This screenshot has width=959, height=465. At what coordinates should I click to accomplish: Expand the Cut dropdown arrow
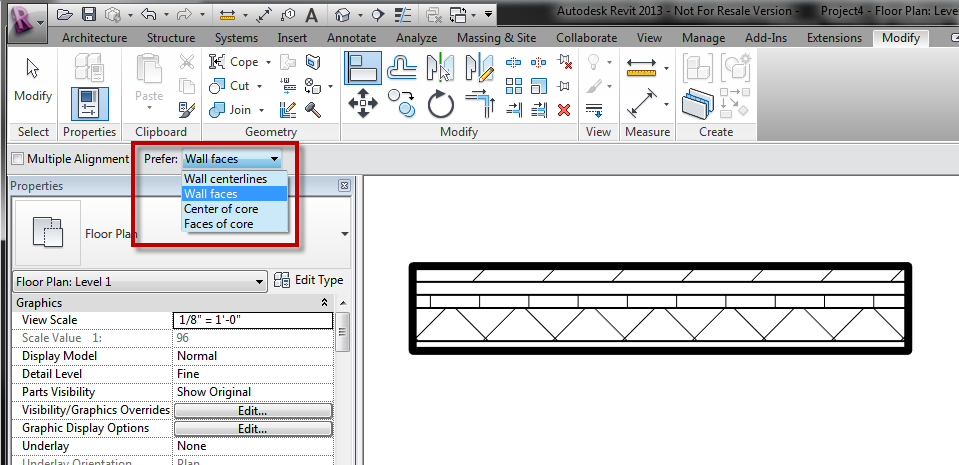[x=259, y=87]
